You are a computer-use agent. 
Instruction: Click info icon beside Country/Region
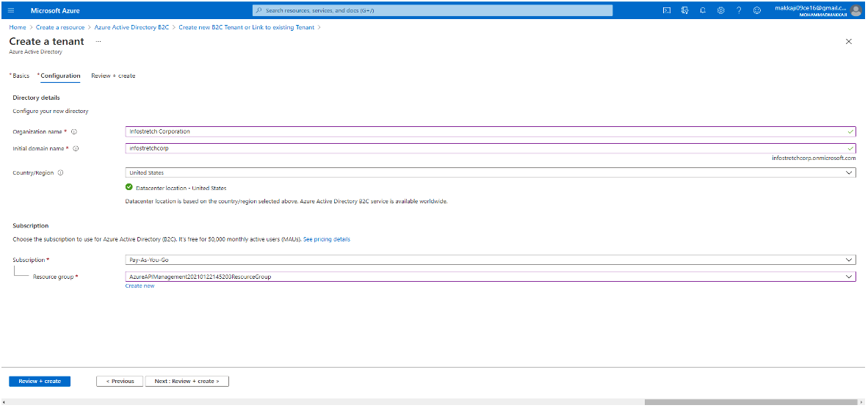point(60,173)
